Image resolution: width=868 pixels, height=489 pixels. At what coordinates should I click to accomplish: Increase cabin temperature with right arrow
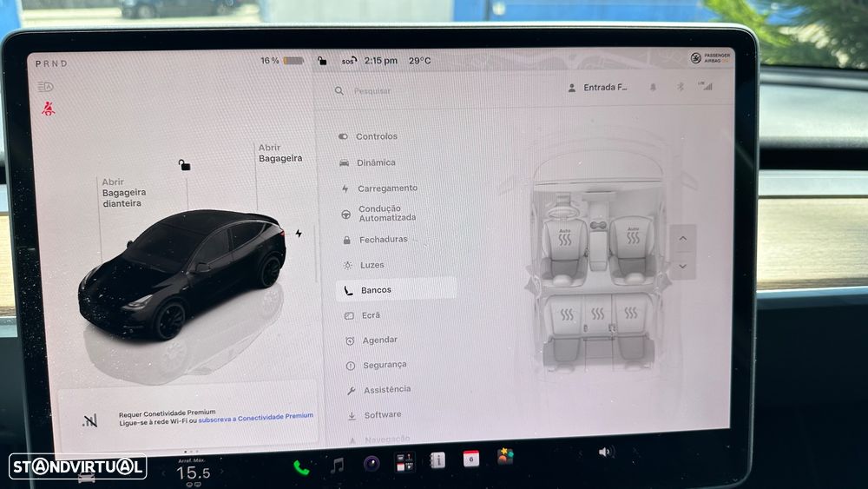(x=222, y=472)
